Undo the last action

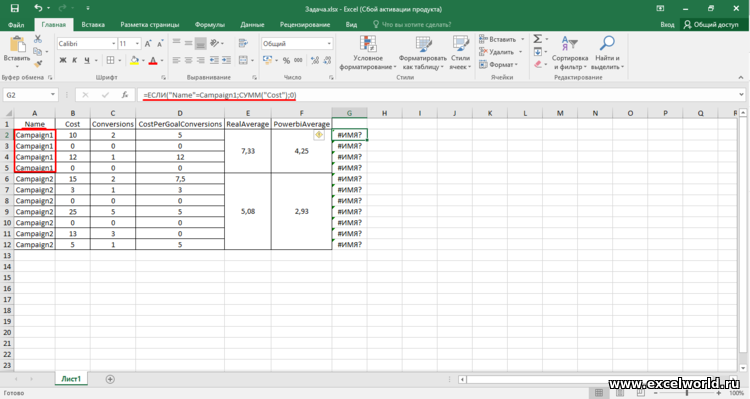click(x=38, y=8)
